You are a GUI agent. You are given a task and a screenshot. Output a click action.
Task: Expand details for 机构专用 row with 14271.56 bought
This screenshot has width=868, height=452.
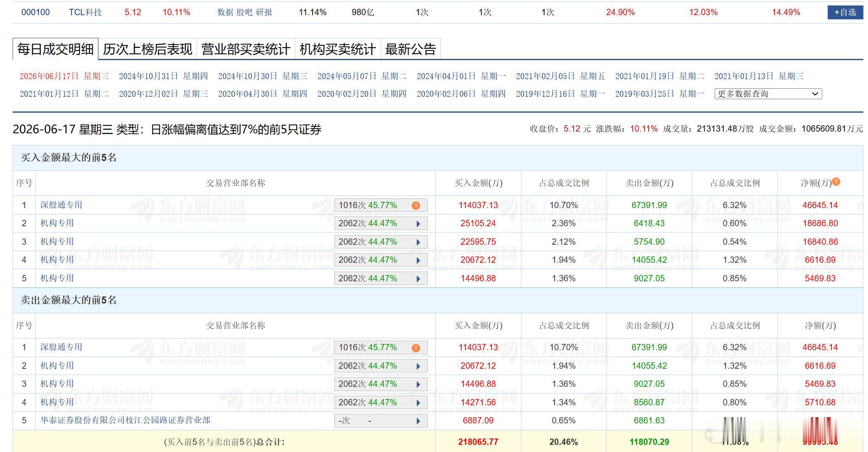(x=418, y=403)
